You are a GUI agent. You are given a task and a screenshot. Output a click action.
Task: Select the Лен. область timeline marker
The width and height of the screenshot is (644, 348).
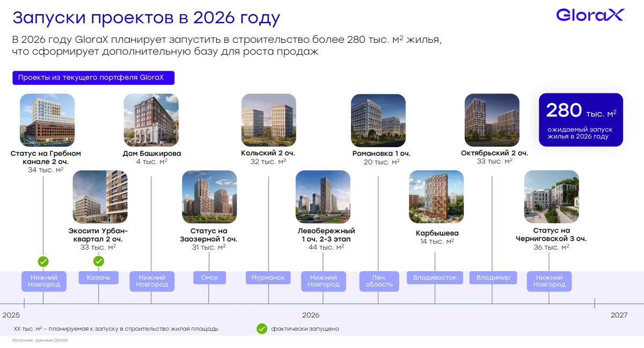pyautogui.click(x=379, y=281)
